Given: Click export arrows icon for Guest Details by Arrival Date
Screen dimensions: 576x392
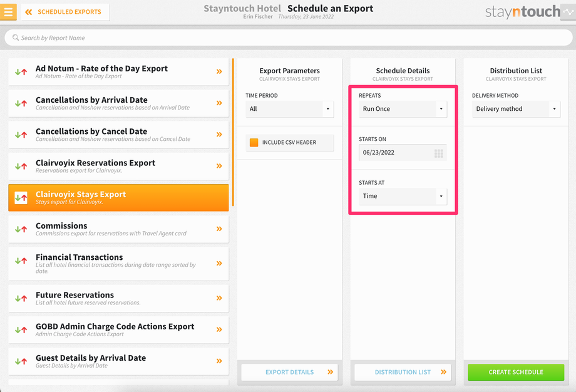Looking at the screenshot, I should coord(21,361).
